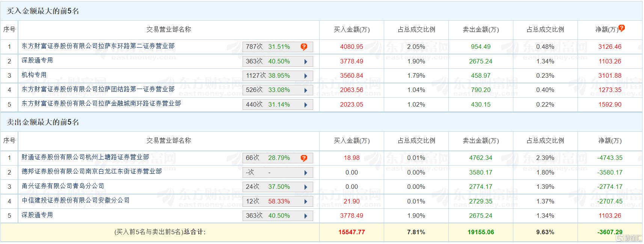Expand arrow beside 12次 58.33%

click(x=306, y=202)
